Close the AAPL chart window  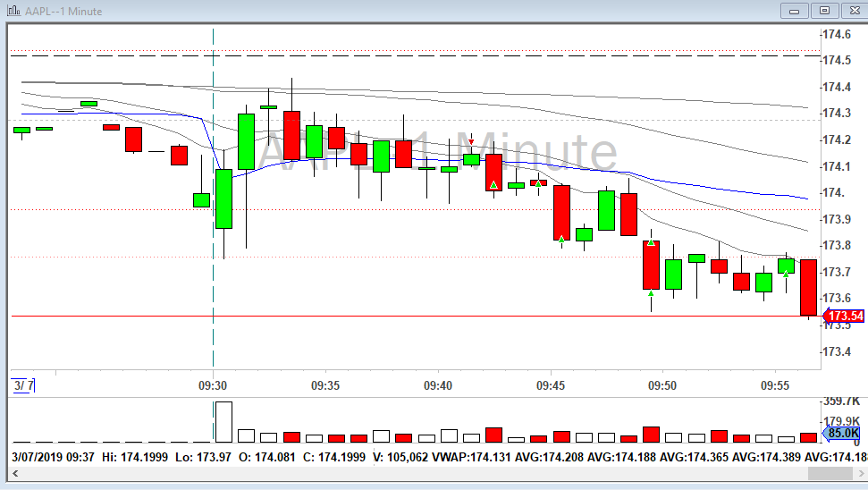tap(851, 11)
